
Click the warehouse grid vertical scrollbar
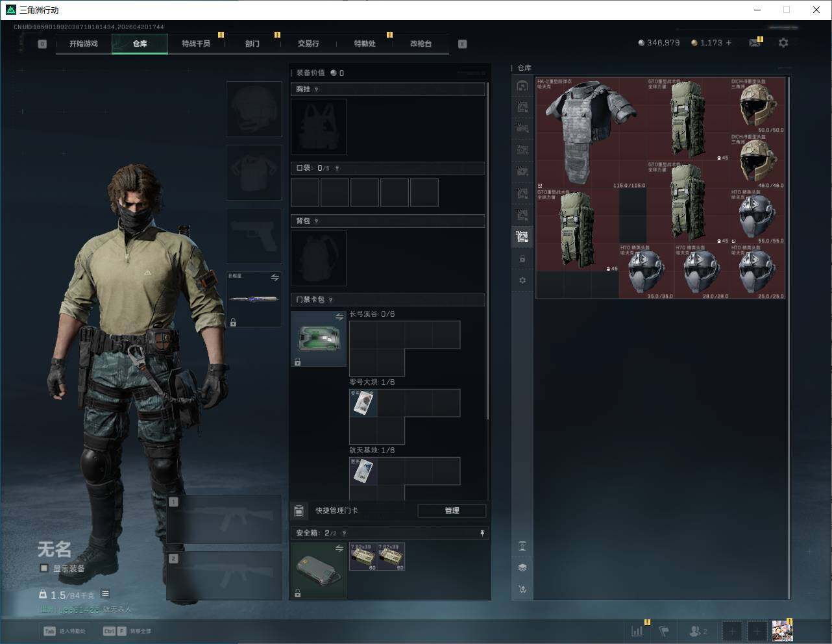(x=789, y=338)
